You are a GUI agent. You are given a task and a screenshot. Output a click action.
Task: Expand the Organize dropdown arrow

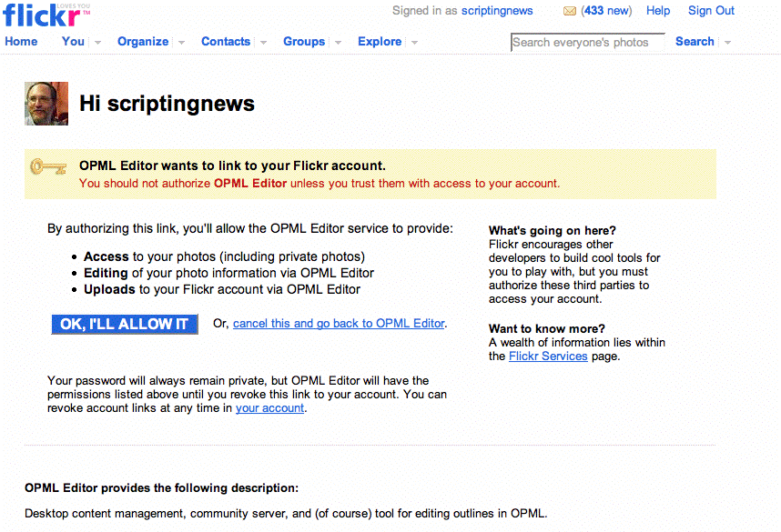[181, 43]
